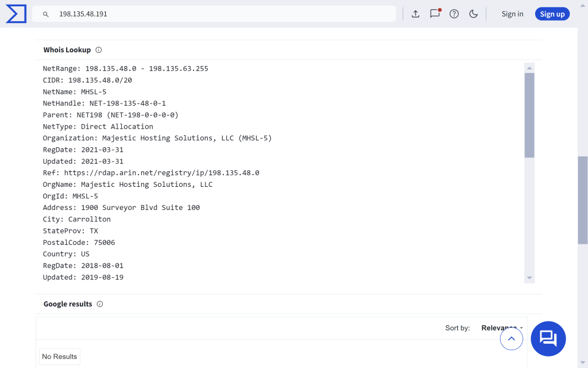Click the scroll-to-top arrow button
Screen dimensions: 588x368
[x=511, y=338]
